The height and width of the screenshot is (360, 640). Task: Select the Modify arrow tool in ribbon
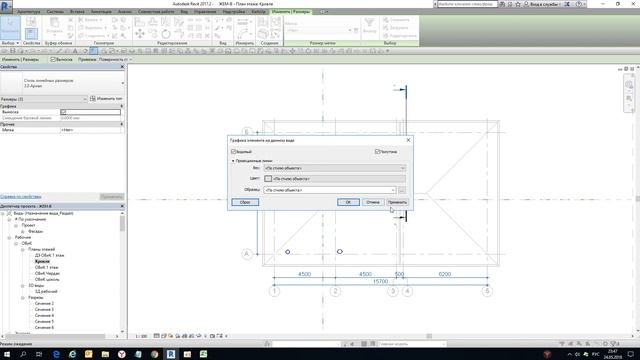click(x=10, y=28)
